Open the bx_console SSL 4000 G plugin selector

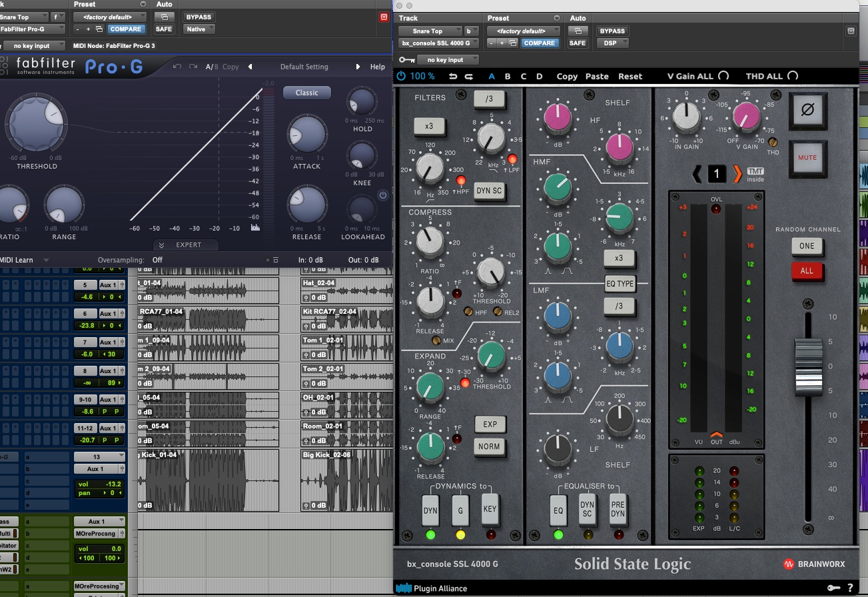438,43
